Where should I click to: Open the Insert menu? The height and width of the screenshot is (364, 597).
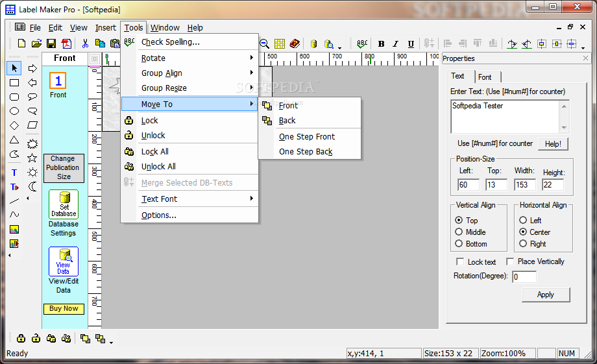click(106, 28)
